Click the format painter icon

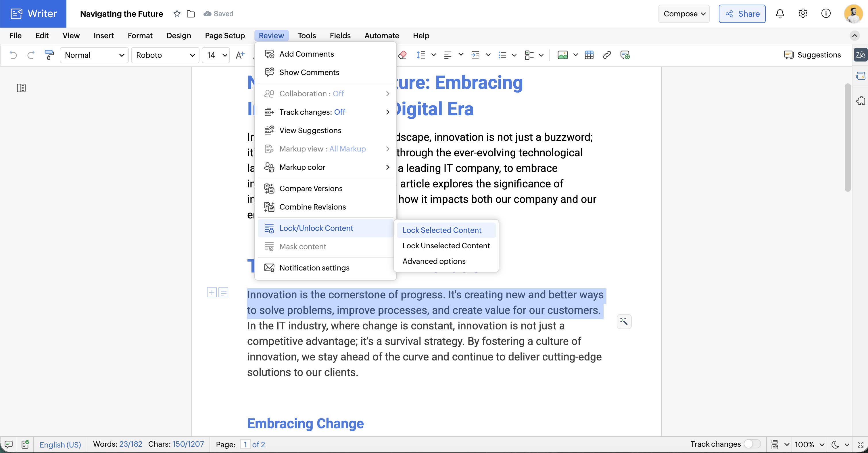tap(49, 55)
